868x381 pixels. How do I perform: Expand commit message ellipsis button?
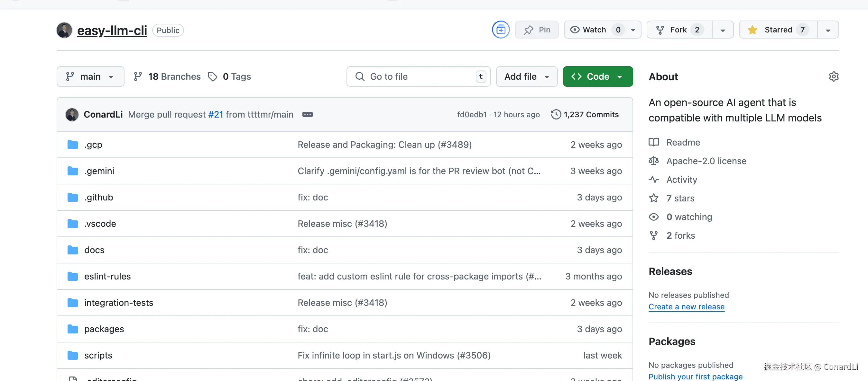pyautogui.click(x=307, y=114)
